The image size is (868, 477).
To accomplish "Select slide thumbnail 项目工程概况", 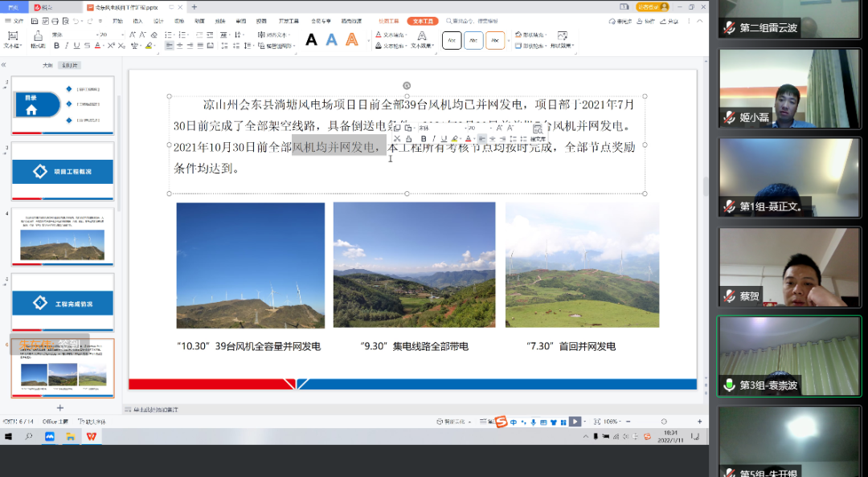I will tap(63, 171).
